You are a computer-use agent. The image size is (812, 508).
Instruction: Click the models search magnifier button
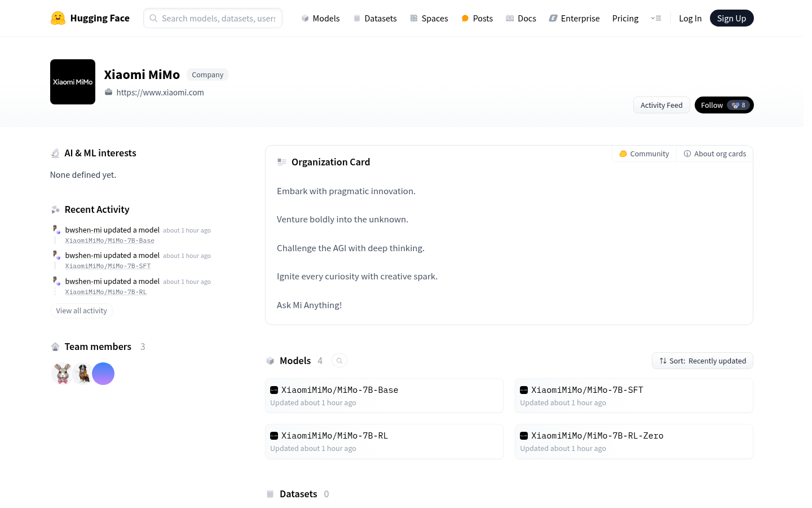pyautogui.click(x=339, y=361)
